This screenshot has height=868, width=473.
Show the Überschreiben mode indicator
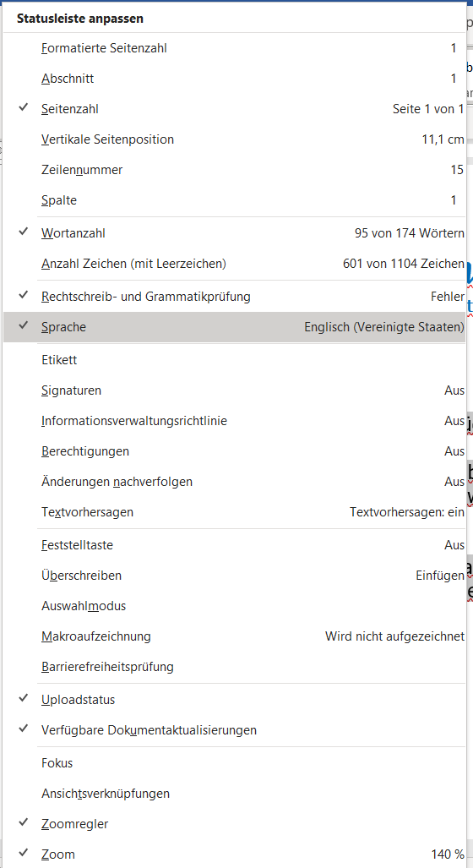[x=234, y=576]
